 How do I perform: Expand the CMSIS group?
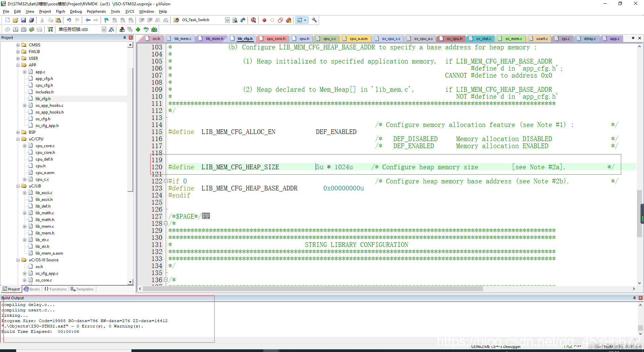pos(18,45)
